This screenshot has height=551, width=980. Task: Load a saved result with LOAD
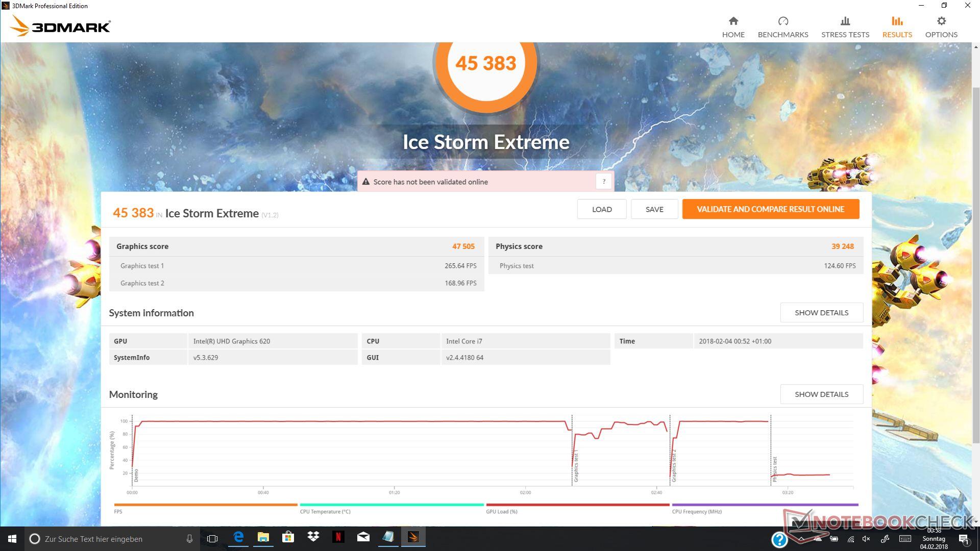(x=602, y=209)
